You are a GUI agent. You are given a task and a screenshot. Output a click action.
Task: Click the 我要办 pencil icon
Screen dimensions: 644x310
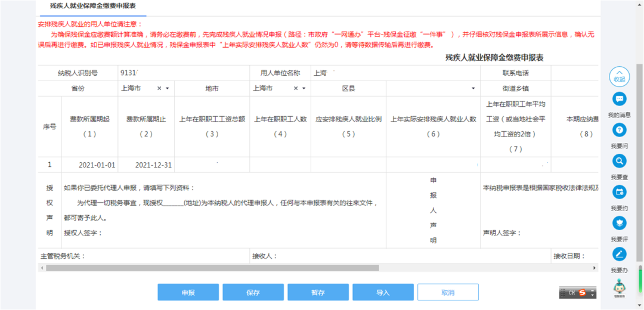(x=619, y=254)
